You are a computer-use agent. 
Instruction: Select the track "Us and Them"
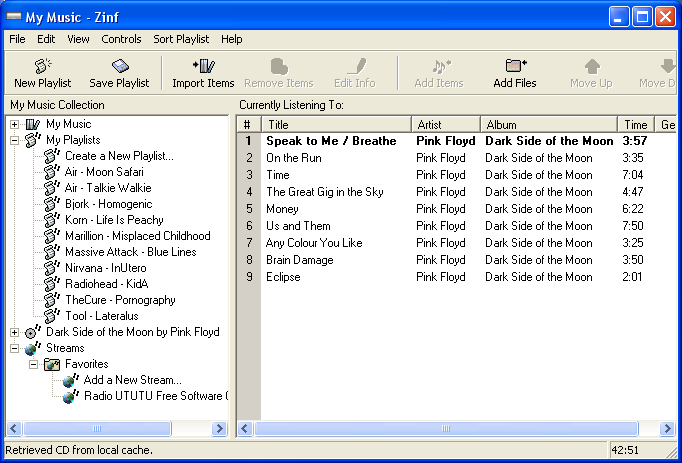coord(298,226)
